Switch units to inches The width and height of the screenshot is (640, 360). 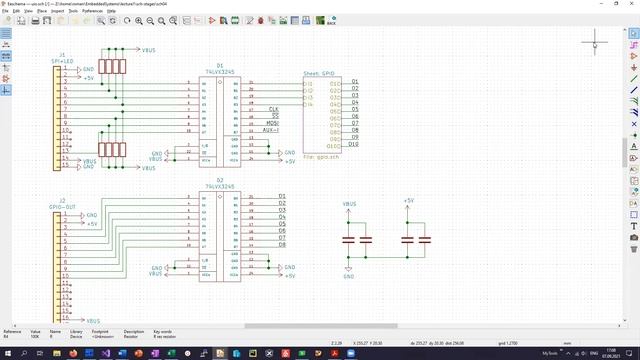point(6,44)
